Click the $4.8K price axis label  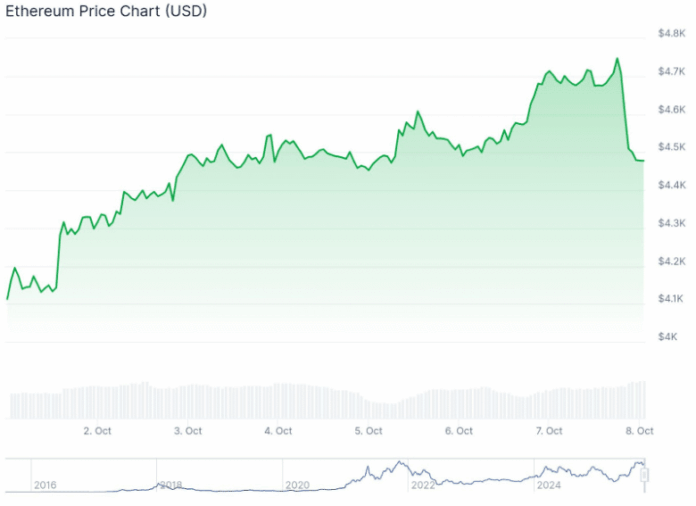click(x=671, y=34)
